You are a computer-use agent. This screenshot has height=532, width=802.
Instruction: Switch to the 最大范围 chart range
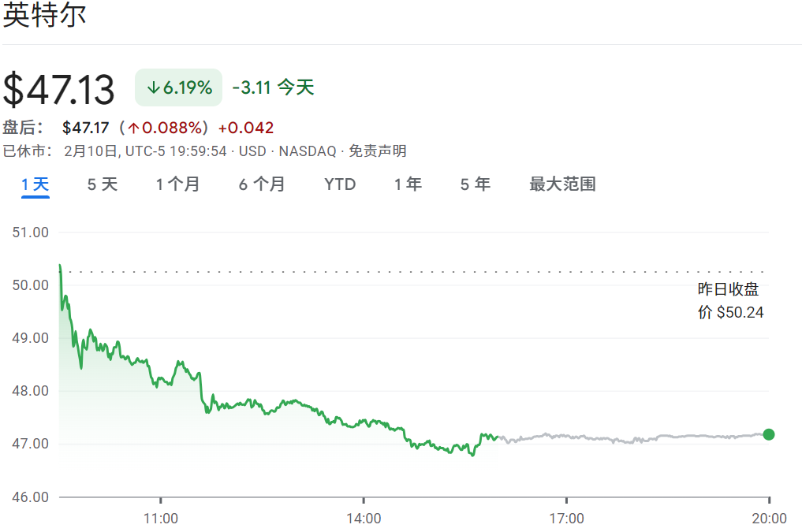pyautogui.click(x=561, y=184)
